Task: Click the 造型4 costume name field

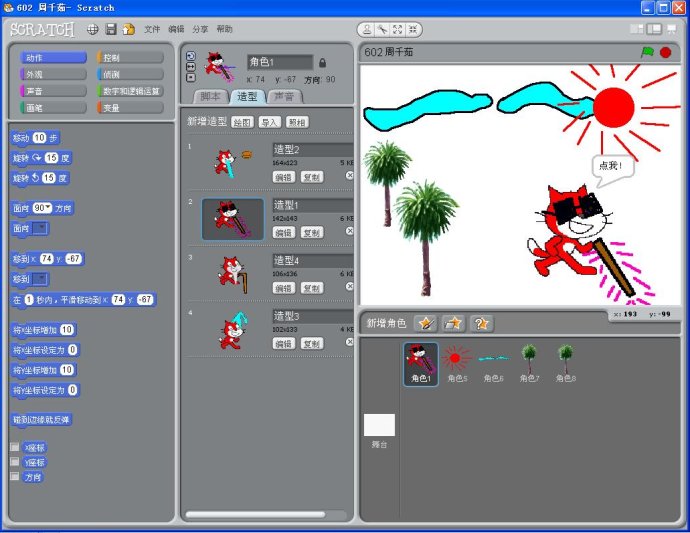Action: (313, 261)
